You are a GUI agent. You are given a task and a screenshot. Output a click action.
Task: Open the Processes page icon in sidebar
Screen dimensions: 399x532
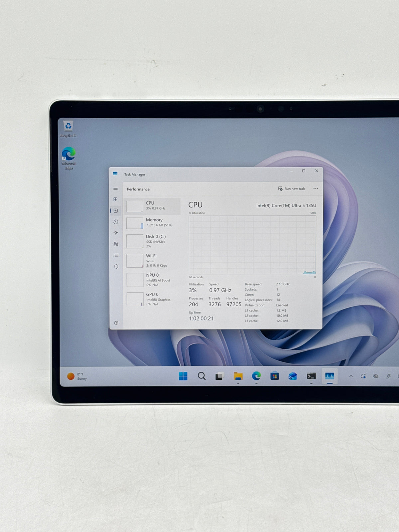115,199
